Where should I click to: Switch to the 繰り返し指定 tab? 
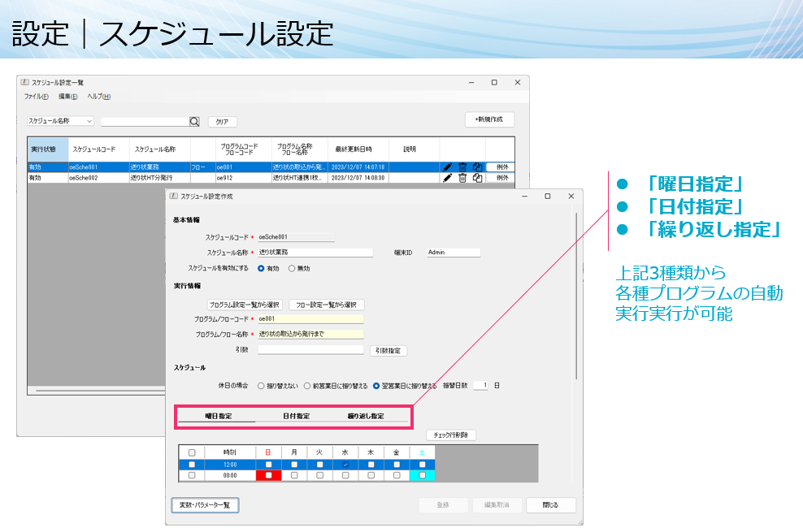click(x=367, y=414)
